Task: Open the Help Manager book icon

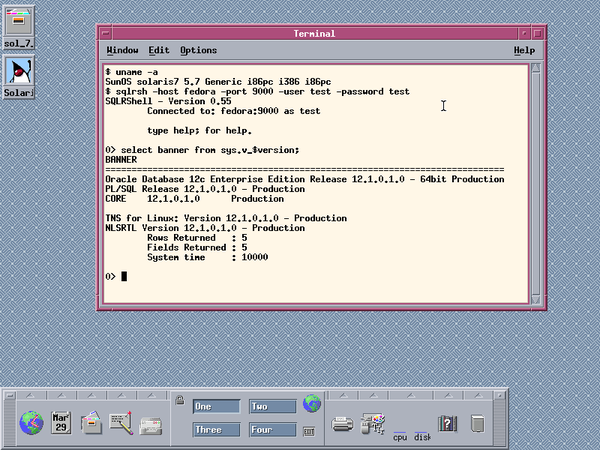Action: pyautogui.click(x=447, y=422)
